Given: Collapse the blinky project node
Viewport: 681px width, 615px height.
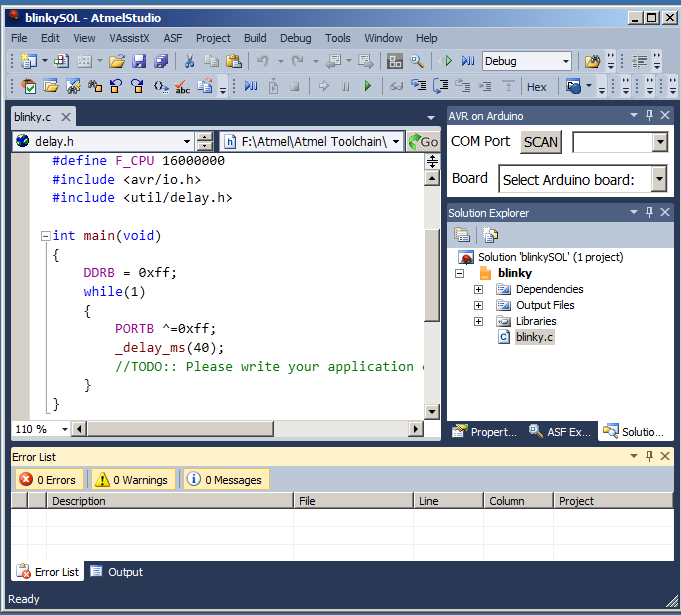Looking at the screenshot, I should point(459,274).
